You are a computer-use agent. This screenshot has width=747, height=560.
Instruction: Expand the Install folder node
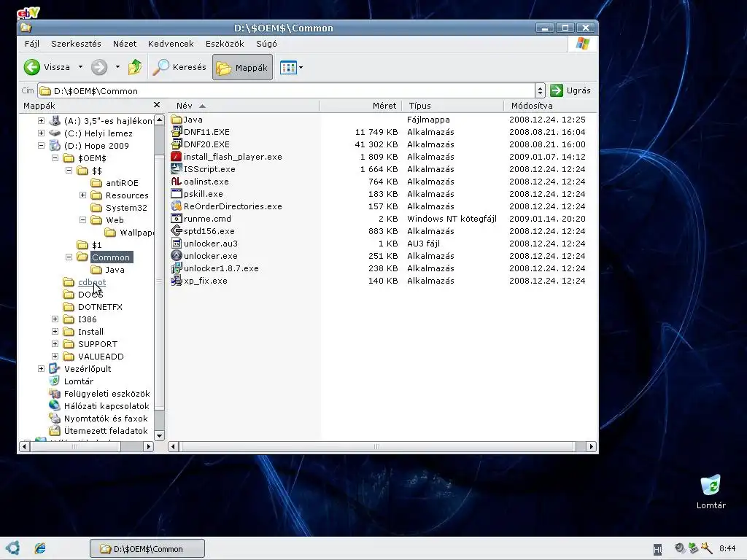pyautogui.click(x=55, y=332)
